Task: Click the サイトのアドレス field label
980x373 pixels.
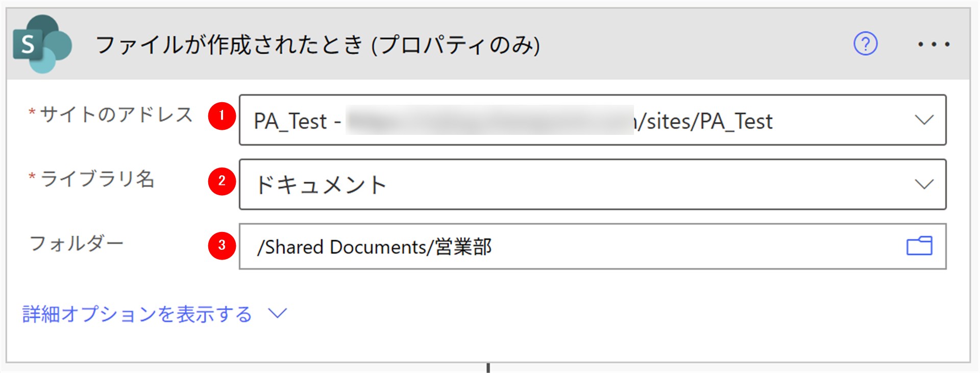Action: [x=116, y=114]
